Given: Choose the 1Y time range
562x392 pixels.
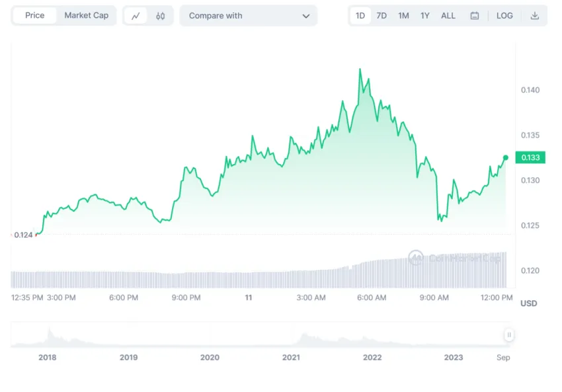Looking at the screenshot, I should [x=424, y=16].
